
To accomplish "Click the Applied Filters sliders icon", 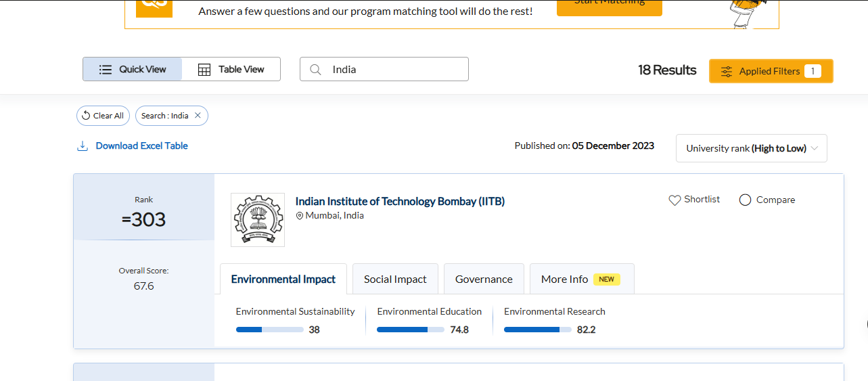I will click(x=727, y=71).
